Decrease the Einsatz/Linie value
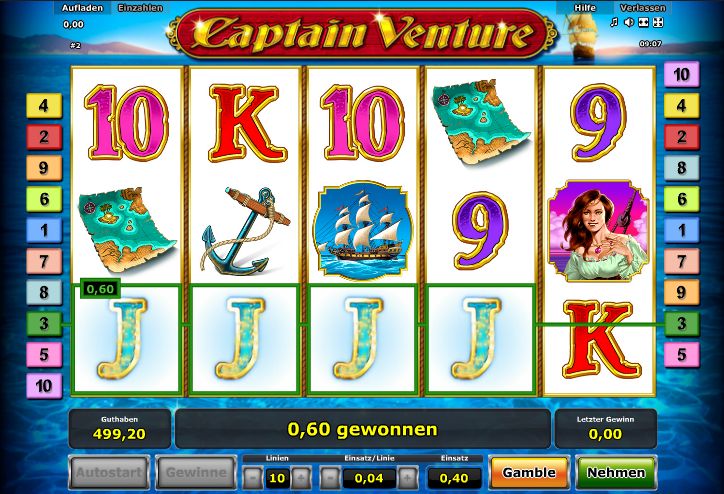 click(x=330, y=478)
